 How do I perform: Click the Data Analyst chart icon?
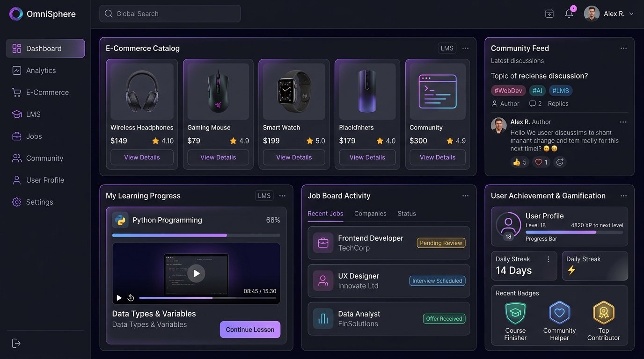(x=323, y=319)
